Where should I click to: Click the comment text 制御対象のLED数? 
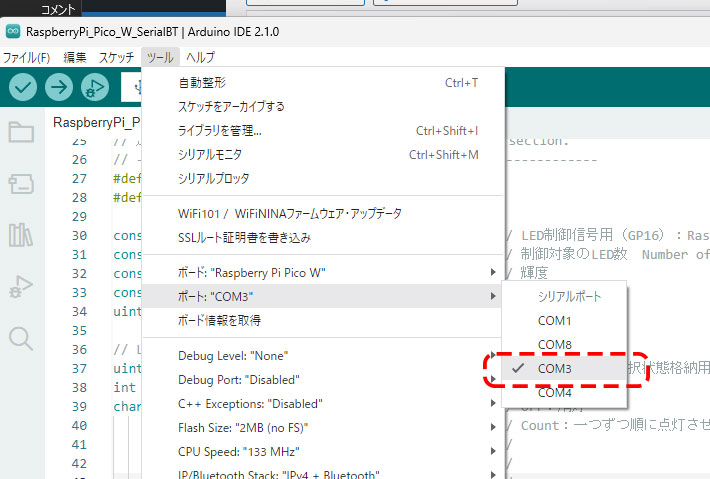click(x=574, y=254)
